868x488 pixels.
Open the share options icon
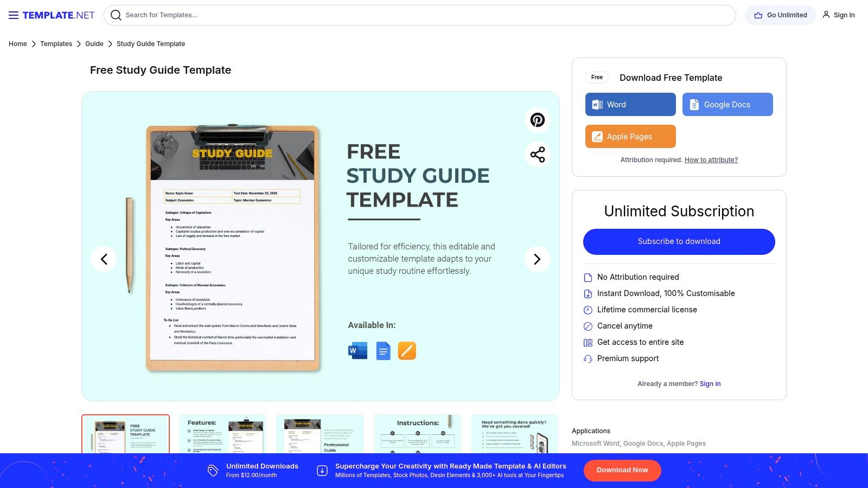(538, 155)
